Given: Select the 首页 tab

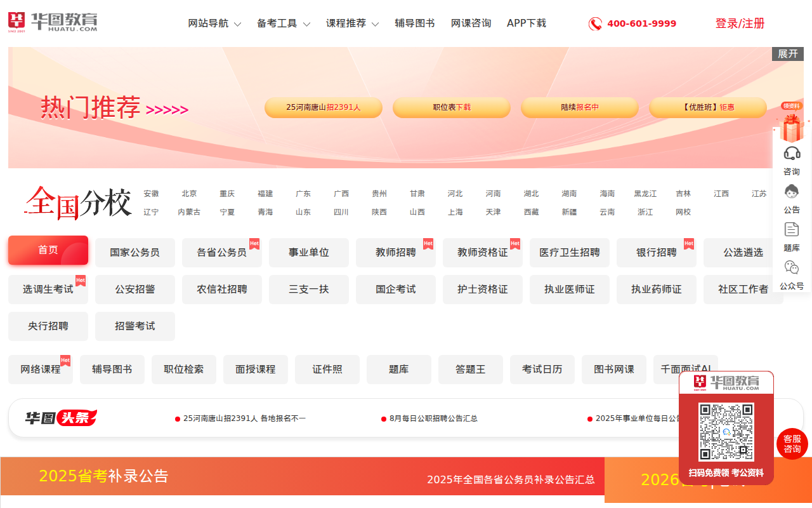Looking at the screenshot, I should click(48, 250).
